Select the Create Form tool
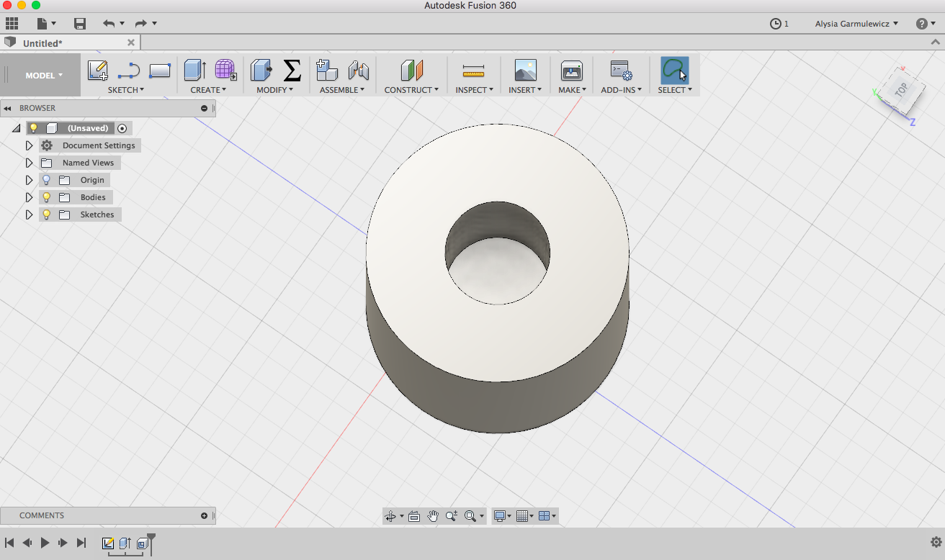 pos(226,70)
